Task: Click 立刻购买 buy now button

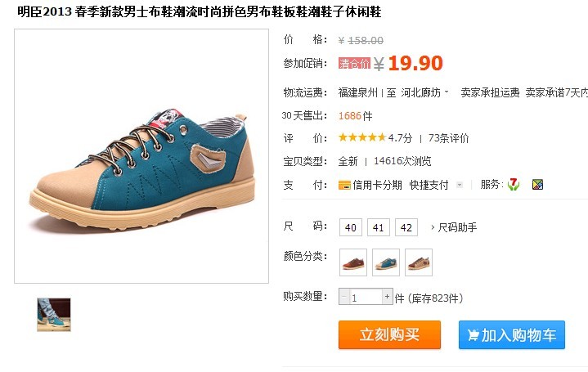Action: [x=389, y=334]
